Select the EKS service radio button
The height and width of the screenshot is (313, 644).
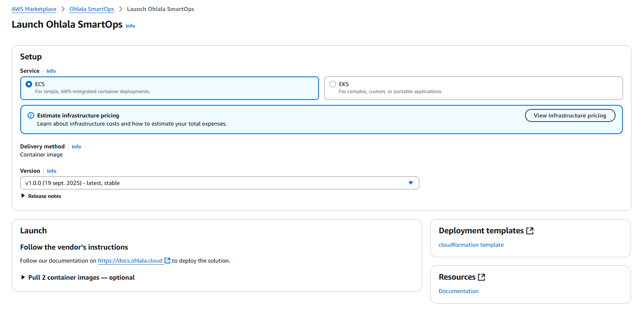[333, 84]
